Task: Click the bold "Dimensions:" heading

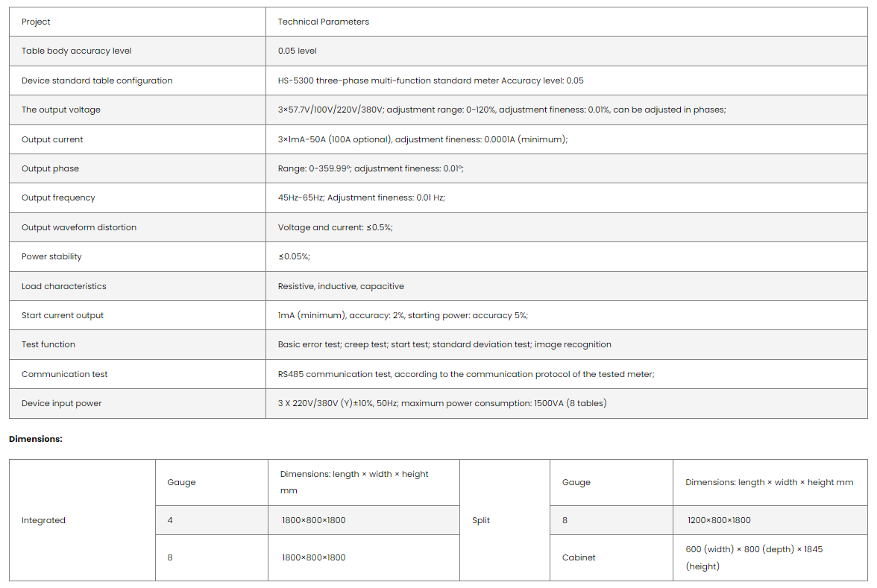Action: click(x=36, y=439)
